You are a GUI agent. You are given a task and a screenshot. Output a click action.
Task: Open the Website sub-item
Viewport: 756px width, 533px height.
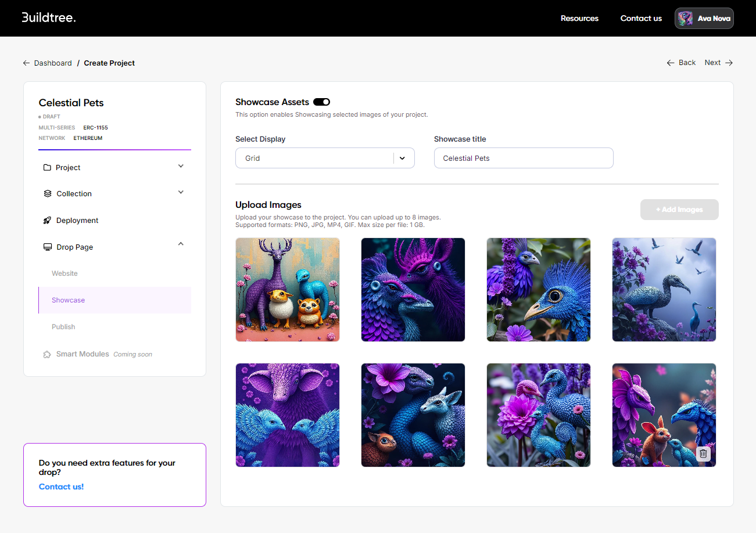coord(65,273)
